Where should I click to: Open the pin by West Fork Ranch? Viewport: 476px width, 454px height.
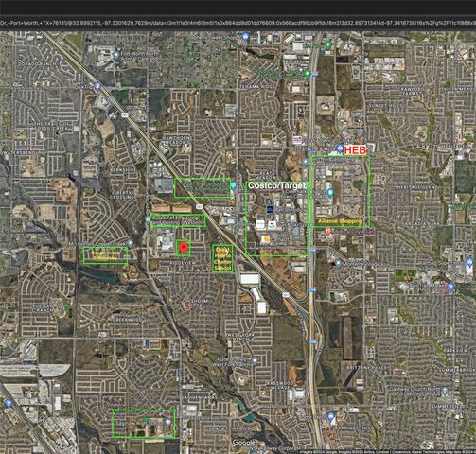click(255, 360)
